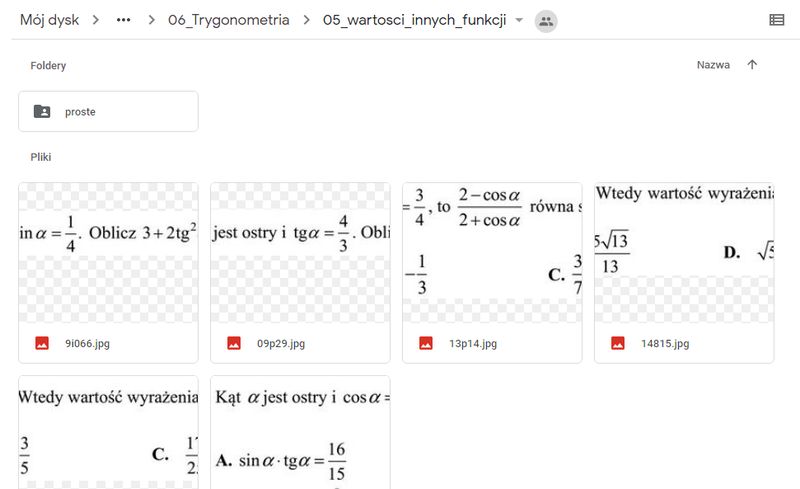Click image file icon of 09p29.jpg

point(234,343)
